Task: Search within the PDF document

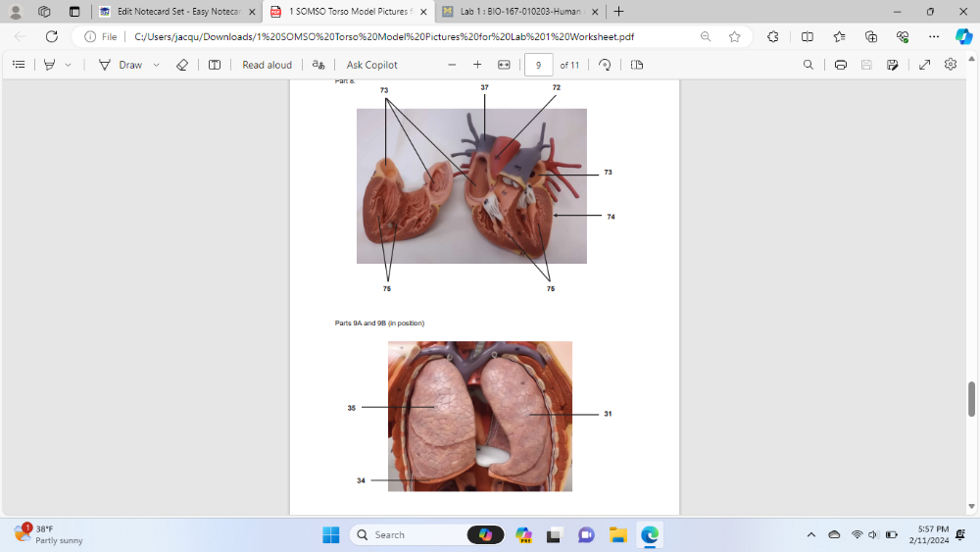Action: click(808, 65)
